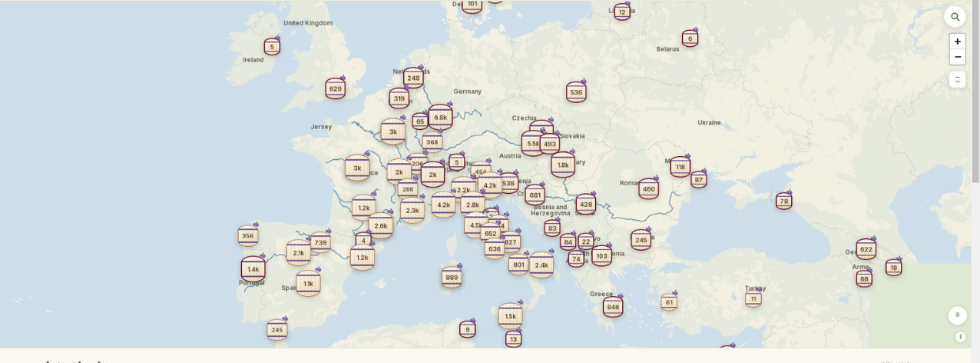Click the page vertical scrollbar
This screenshot has height=363, width=980.
[x=975, y=92]
